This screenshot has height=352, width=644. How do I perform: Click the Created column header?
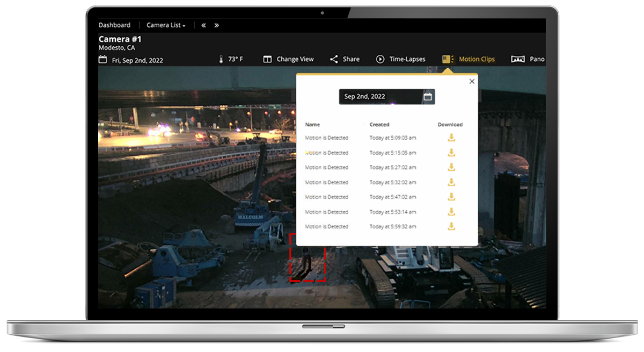coord(379,125)
